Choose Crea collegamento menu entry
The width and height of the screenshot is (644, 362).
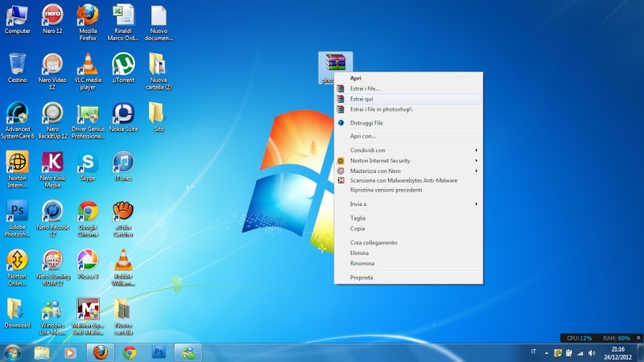click(409, 243)
